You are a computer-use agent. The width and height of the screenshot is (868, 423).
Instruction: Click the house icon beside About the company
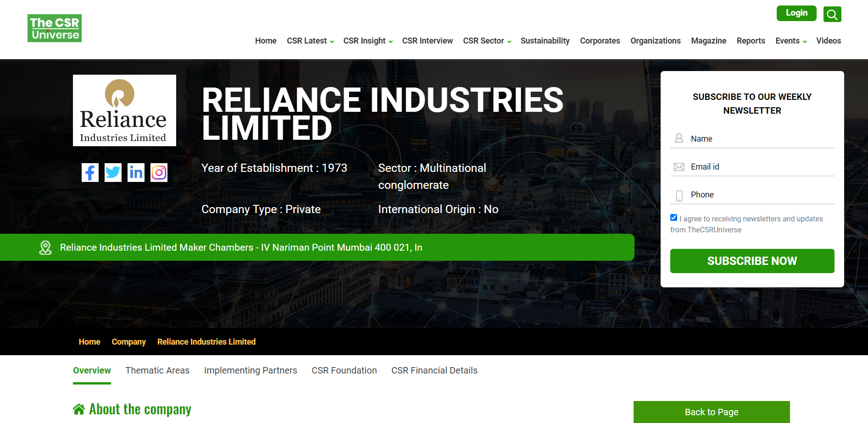pos(79,409)
